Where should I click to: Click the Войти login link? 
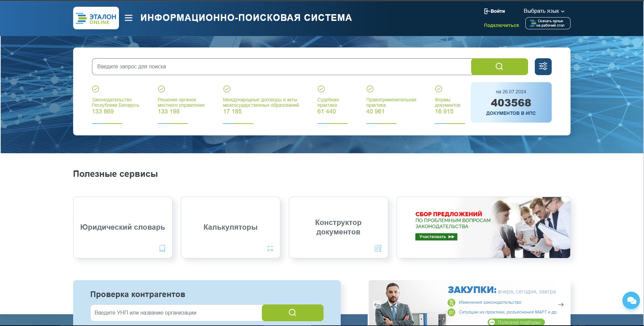(494, 11)
